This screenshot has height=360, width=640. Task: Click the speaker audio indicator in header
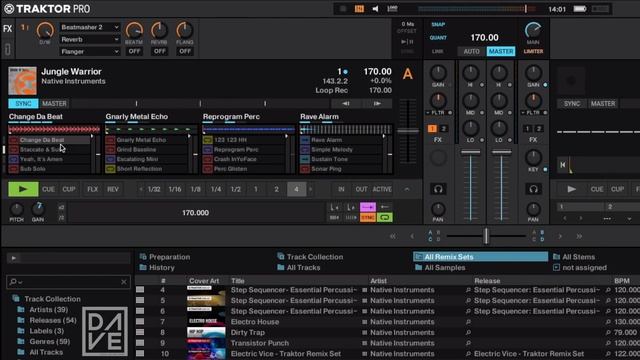(375, 9)
